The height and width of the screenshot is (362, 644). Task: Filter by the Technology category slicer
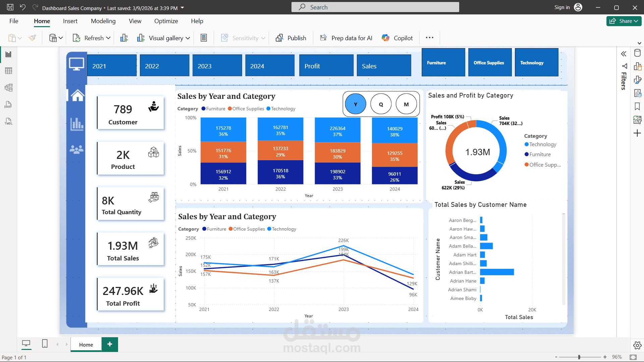point(536,62)
